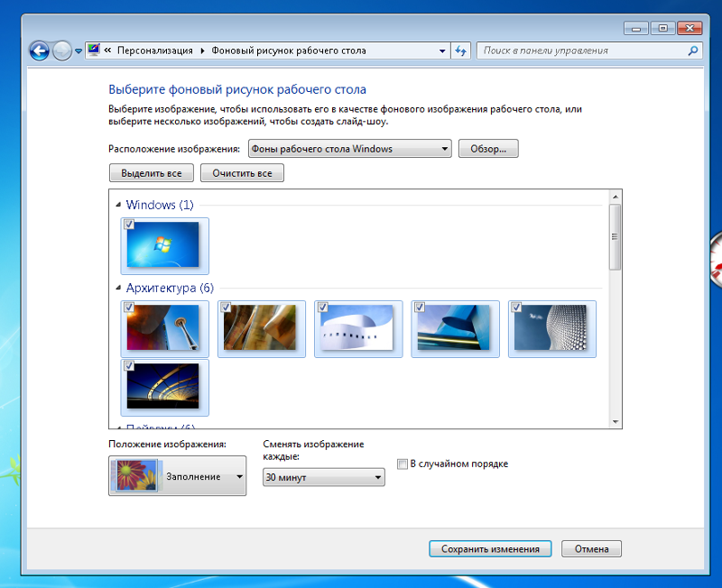Click 'Фоновый рисунок рабочего стола' breadcrumb item
722x588 pixels.
(289, 51)
